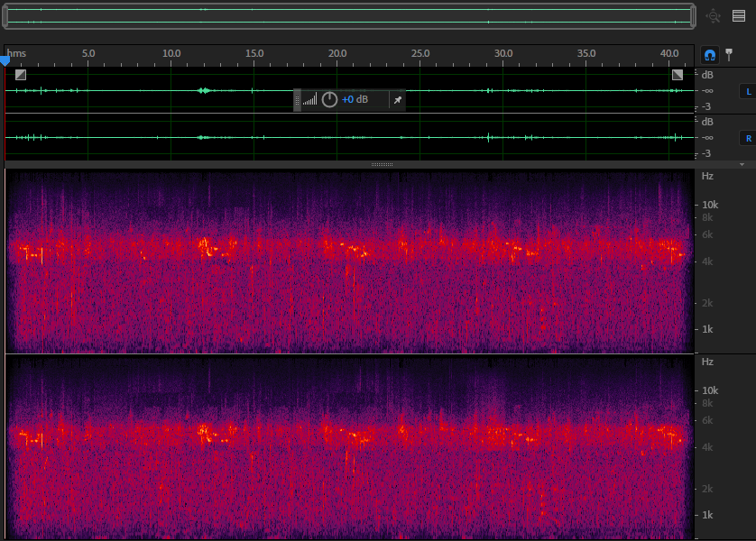Click the hms time format label
The width and height of the screenshot is (756, 541).
[17, 54]
